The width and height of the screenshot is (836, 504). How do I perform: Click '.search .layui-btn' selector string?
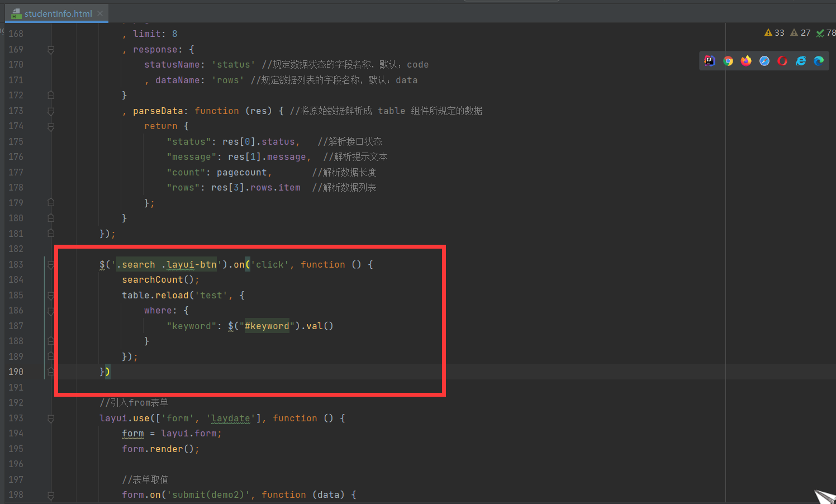(x=167, y=265)
